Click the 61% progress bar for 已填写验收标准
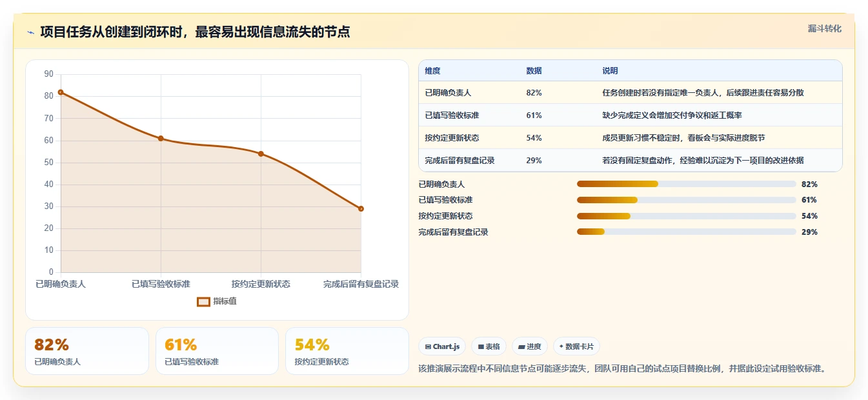 pyautogui.click(x=687, y=200)
